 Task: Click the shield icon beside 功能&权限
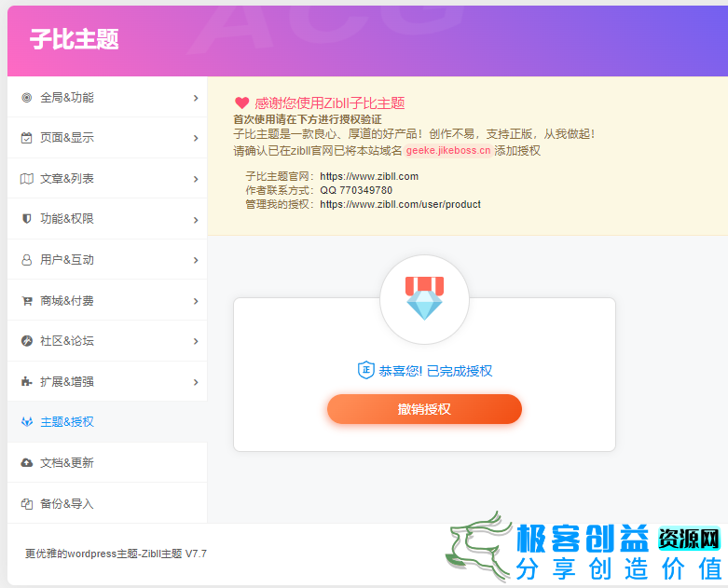(x=27, y=219)
